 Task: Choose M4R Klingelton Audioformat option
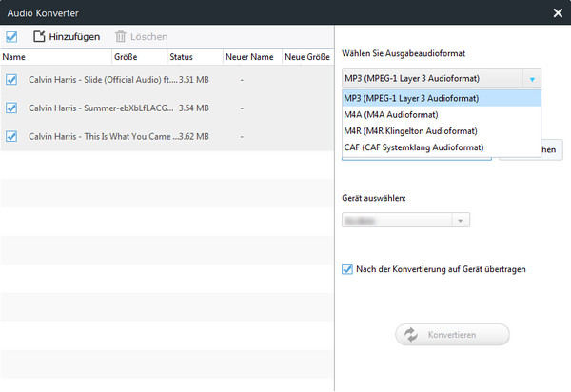pos(442,131)
